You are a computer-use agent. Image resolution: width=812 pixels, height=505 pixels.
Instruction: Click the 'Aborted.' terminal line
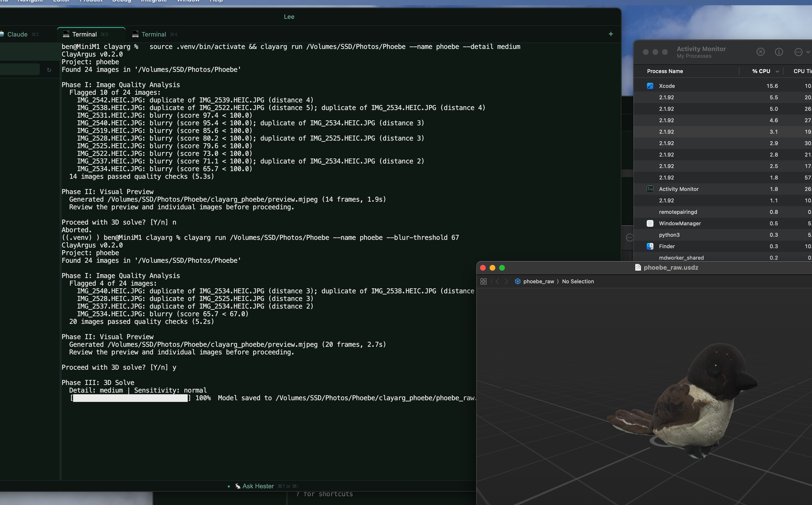click(76, 230)
